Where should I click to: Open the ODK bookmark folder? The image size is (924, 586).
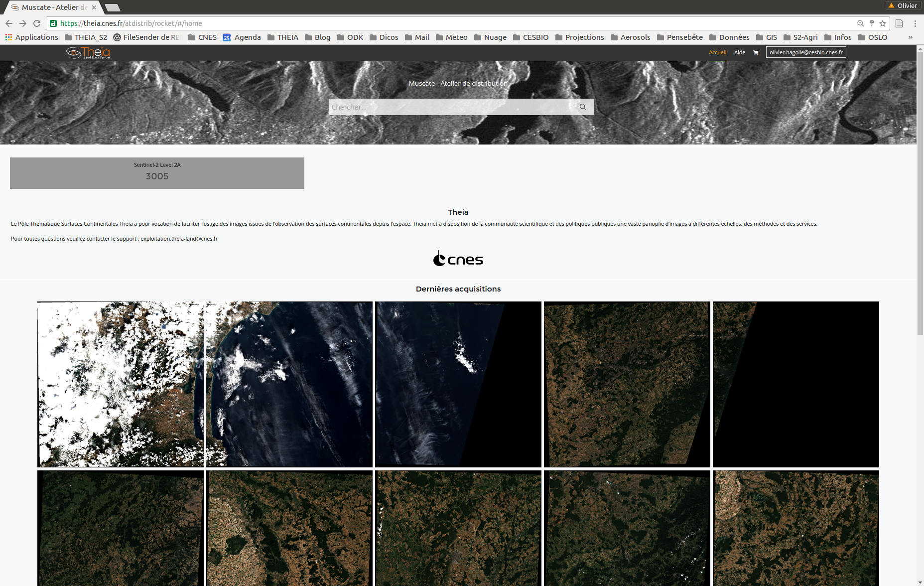(350, 37)
